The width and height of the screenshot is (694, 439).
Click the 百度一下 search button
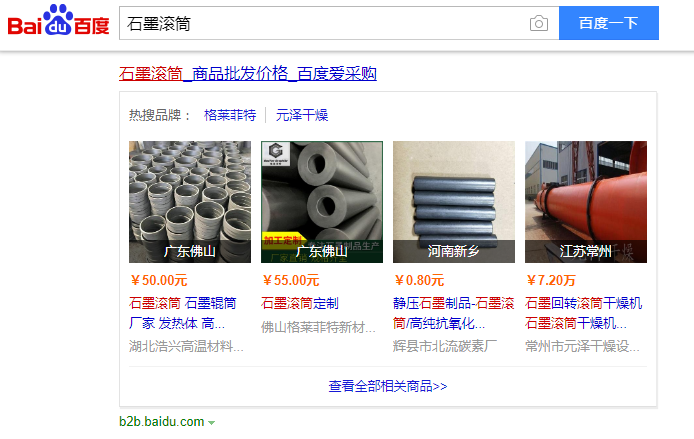[609, 23]
